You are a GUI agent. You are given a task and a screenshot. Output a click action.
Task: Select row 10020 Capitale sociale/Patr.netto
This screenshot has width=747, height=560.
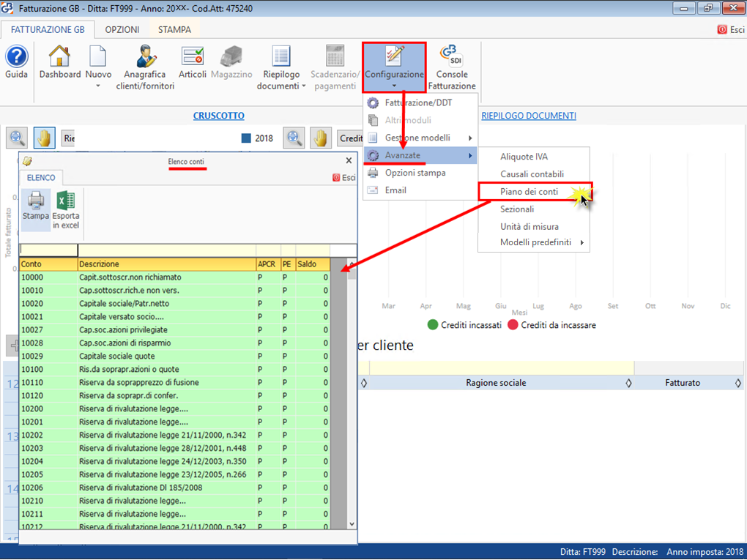[x=174, y=303]
